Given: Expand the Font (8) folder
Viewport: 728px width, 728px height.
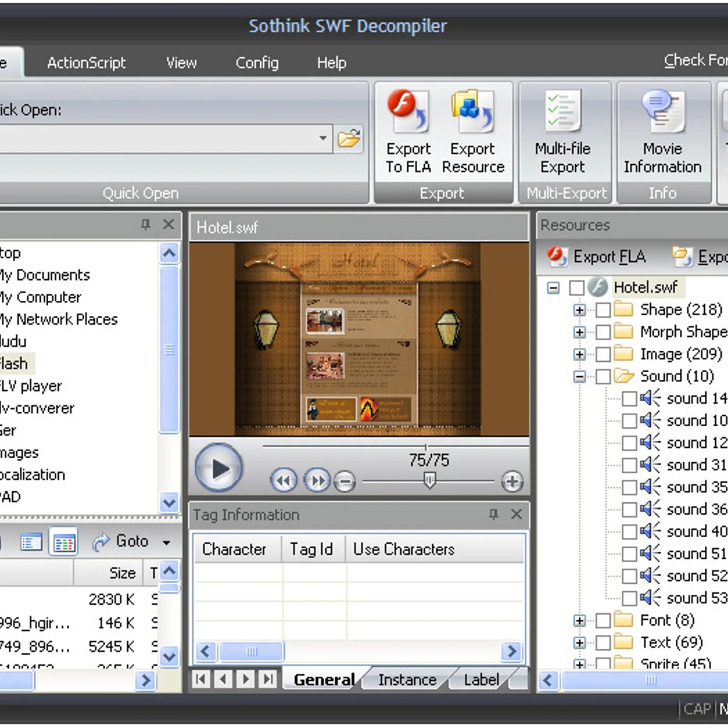Looking at the screenshot, I should click(x=580, y=620).
